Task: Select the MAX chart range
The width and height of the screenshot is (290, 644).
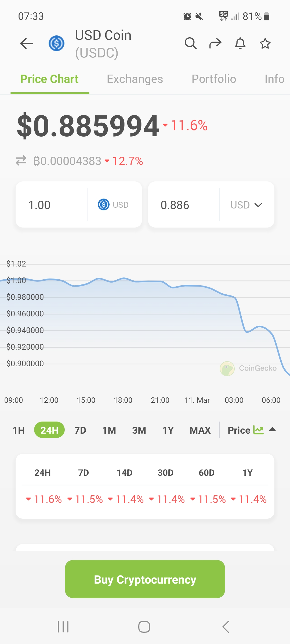Action: click(x=200, y=430)
